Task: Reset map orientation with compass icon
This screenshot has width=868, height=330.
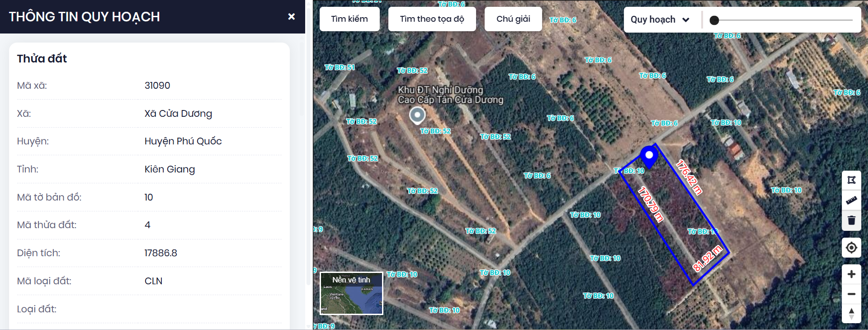Action: (x=851, y=313)
